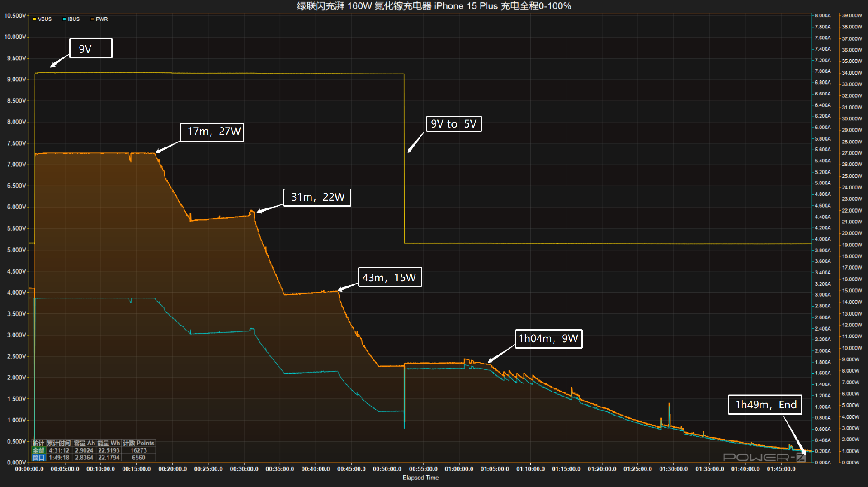Click the yellow VBUS color marker
868x487 pixels.
[x=34, y=19]
